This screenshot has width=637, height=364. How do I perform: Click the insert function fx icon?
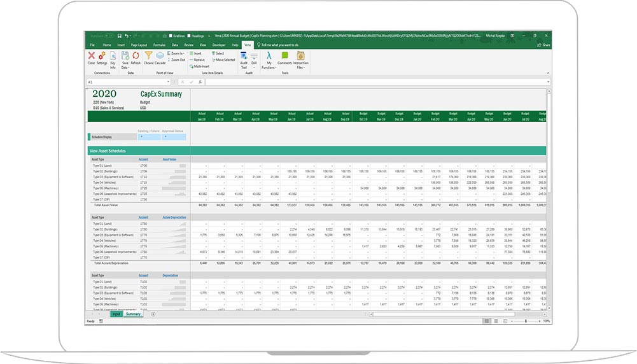tap(200, 81)
